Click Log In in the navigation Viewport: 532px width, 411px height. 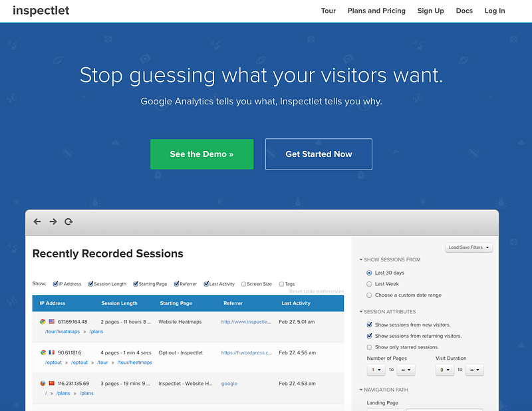(495, 11)
